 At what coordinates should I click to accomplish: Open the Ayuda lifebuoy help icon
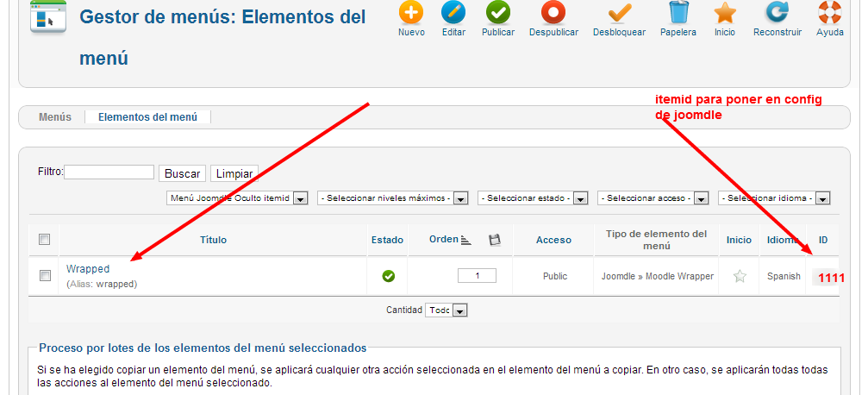coord(829,13)
